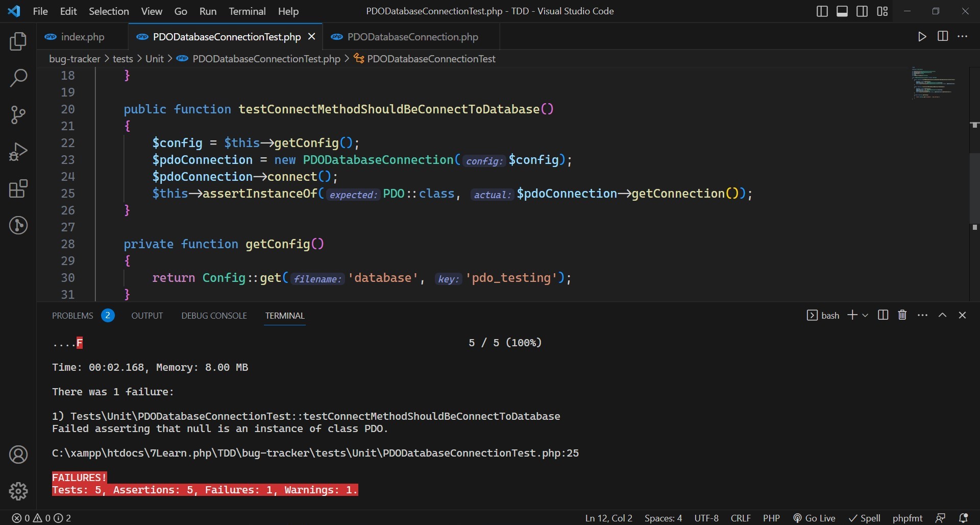This screenshot has height=525, width=980.
Task: Open the Manage gear icon
Action: click(18, 491)
